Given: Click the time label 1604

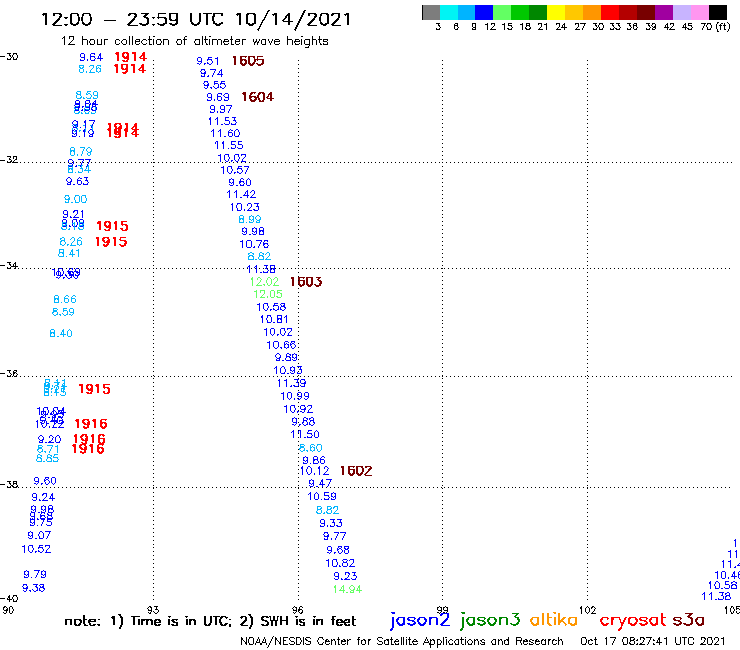Looking at the screenshot, I should coord(257,97).
